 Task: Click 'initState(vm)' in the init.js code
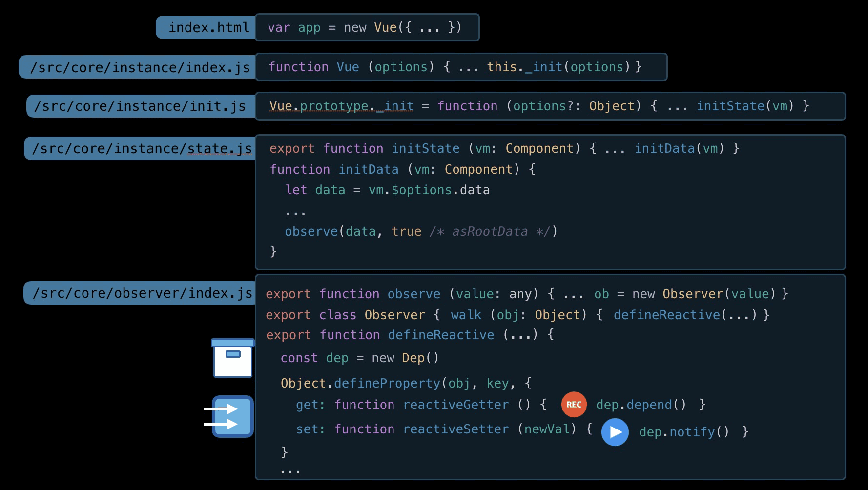pos(745,106)
